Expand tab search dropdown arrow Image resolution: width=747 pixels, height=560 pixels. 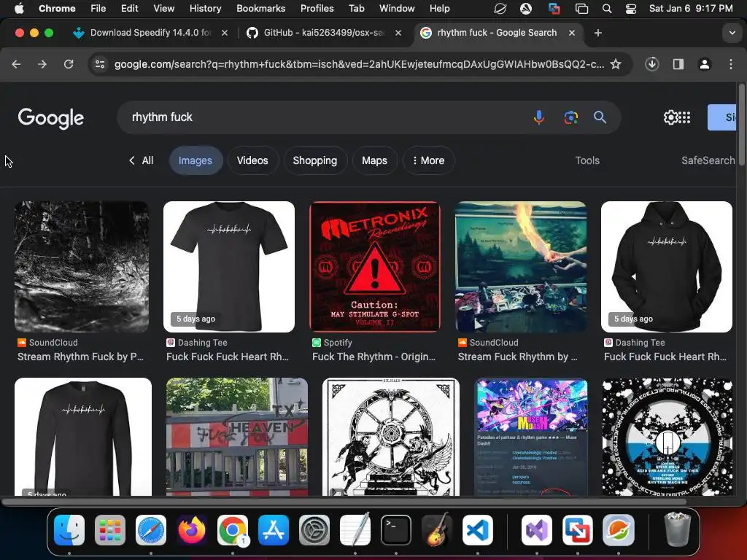tap(732, 33)
